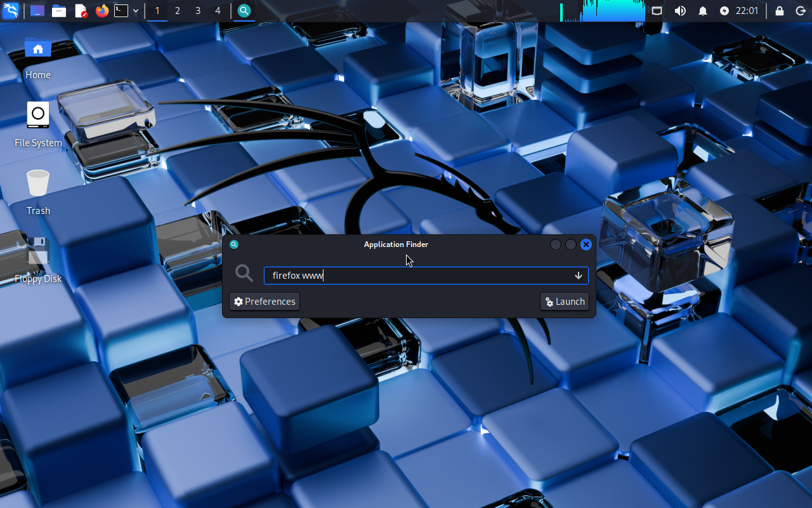Click the Launch button
Image resolution: width=812 pixels, height=508 pixels.
point(565,302)
